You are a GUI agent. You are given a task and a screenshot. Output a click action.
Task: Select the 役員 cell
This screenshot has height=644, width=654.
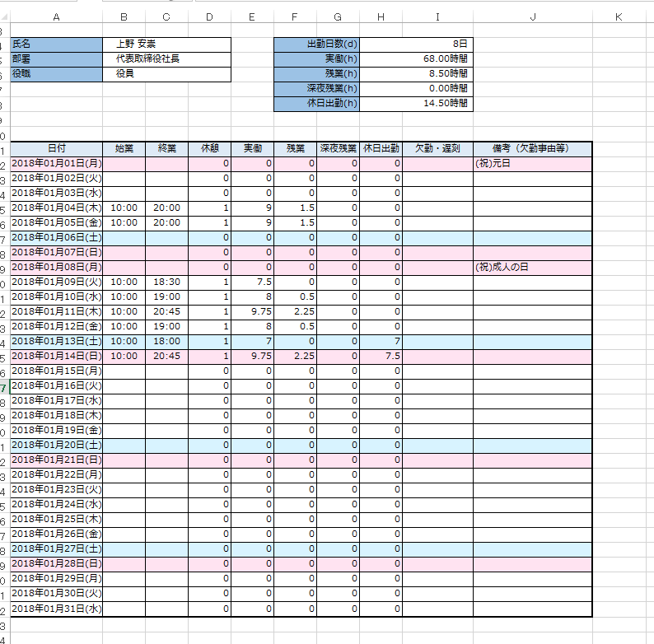tap(167, 74)
